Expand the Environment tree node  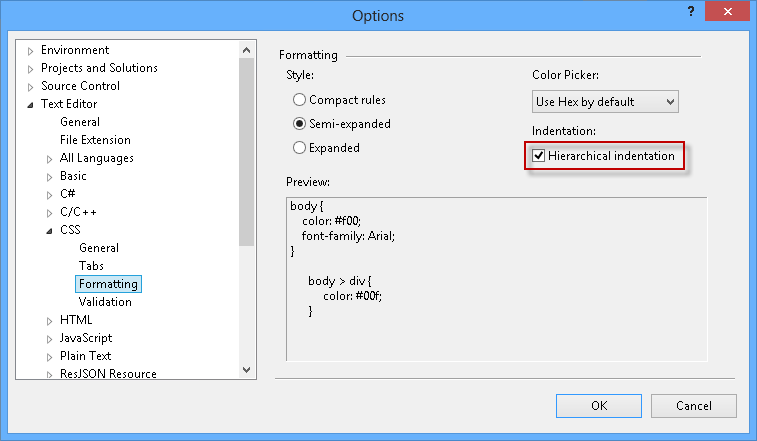click(x=31, y=51)
